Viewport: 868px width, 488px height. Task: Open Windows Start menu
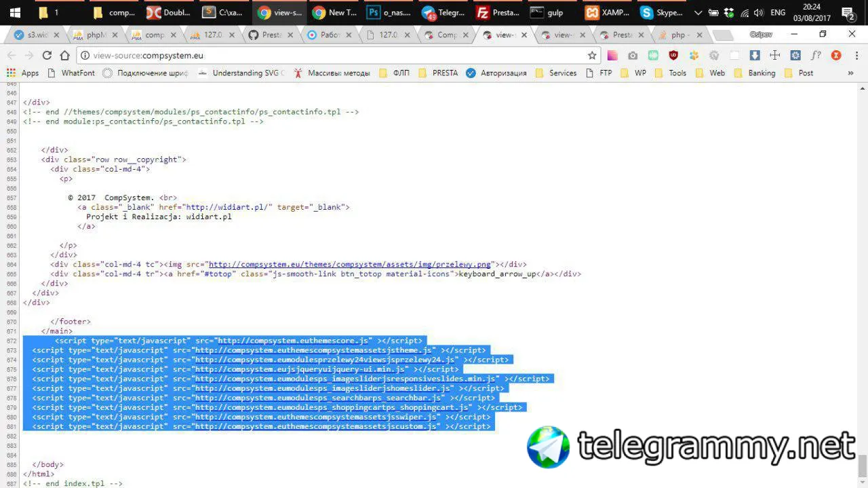15,12
